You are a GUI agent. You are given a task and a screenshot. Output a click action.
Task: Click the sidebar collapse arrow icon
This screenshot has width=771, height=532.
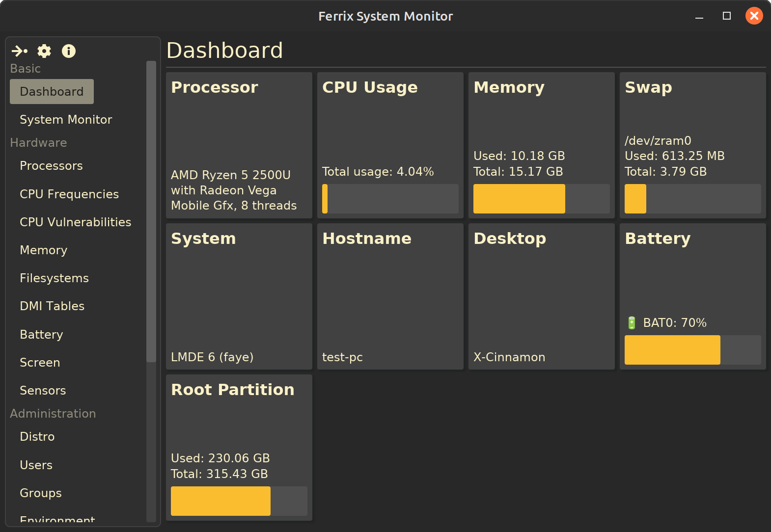tap(20, 51)
